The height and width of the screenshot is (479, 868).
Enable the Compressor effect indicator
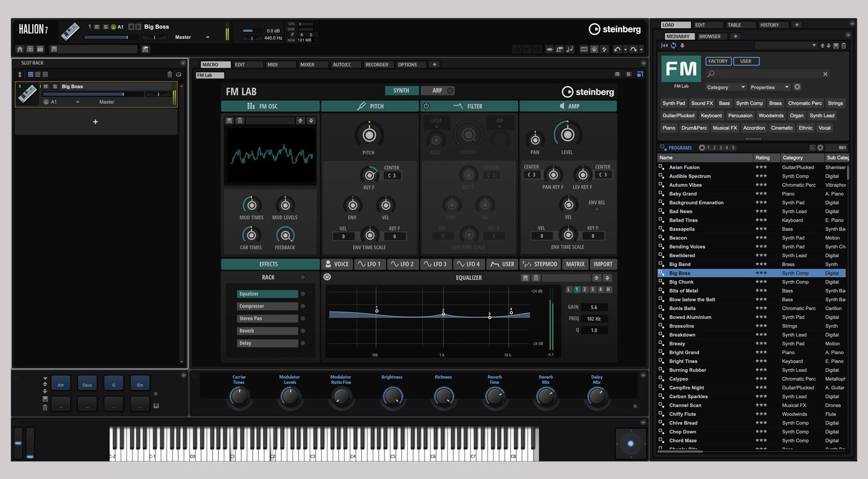(303, 306)
